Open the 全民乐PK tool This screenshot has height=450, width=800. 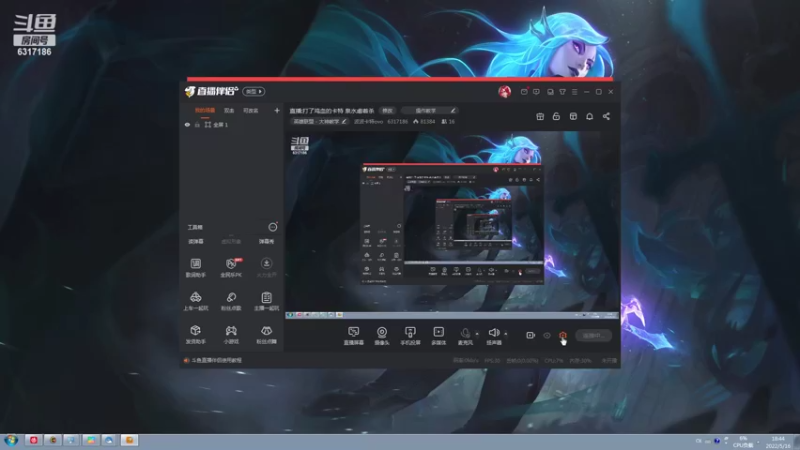231,267
